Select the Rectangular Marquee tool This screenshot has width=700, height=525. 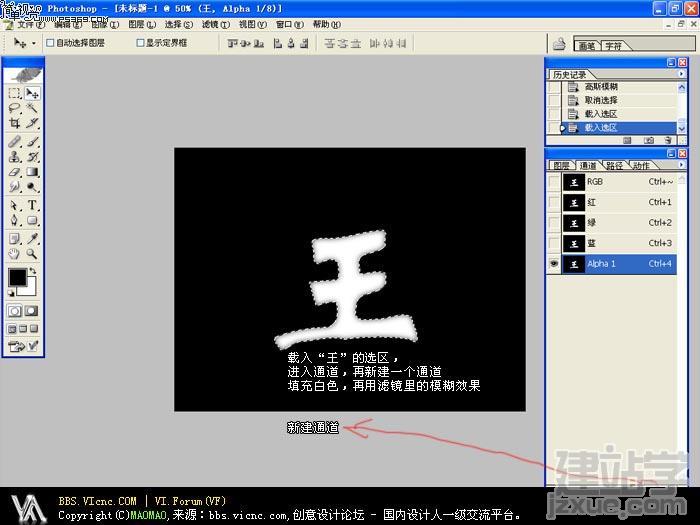click(x=14, y=93)
